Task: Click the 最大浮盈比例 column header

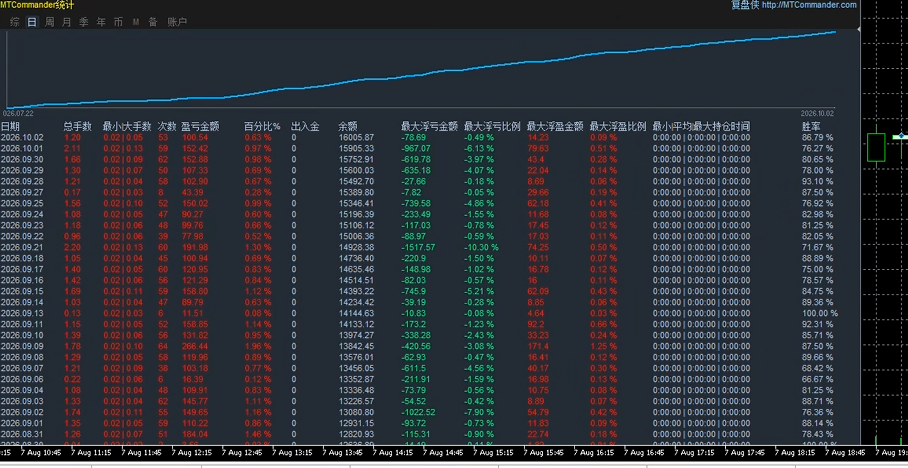Action: (618, 126)
